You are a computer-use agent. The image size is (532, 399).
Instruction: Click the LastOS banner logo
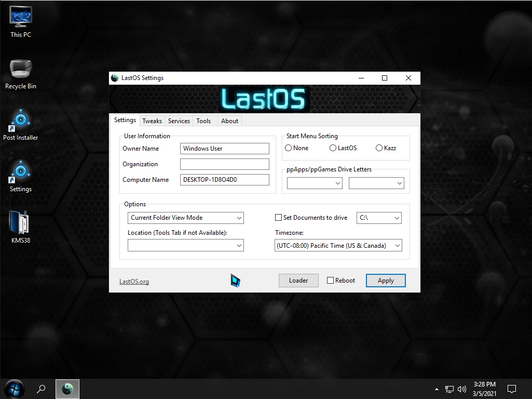click(264, 99)
